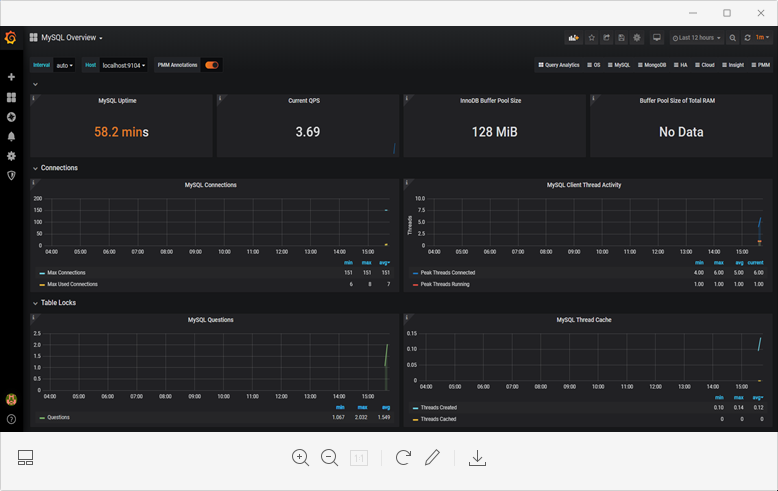778x491 pixels.
Task: Click MySQL Uptime panel info corner
Action: [x=33, y=98]
